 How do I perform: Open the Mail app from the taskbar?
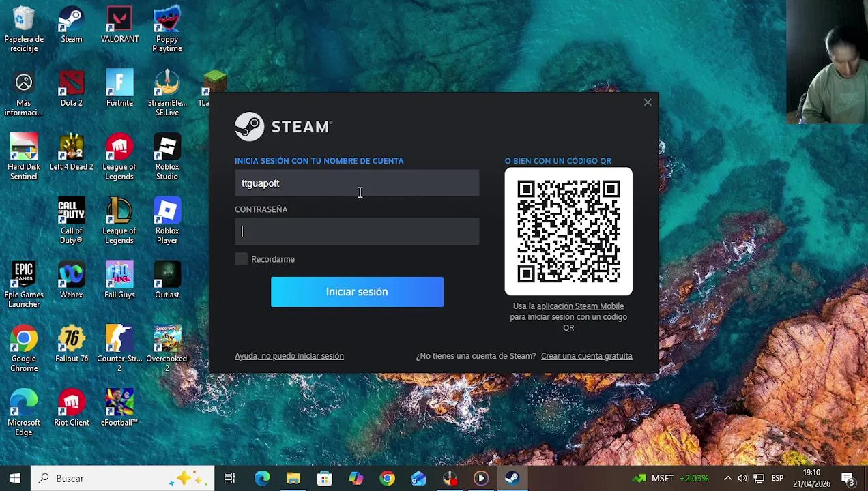[419, 479]
